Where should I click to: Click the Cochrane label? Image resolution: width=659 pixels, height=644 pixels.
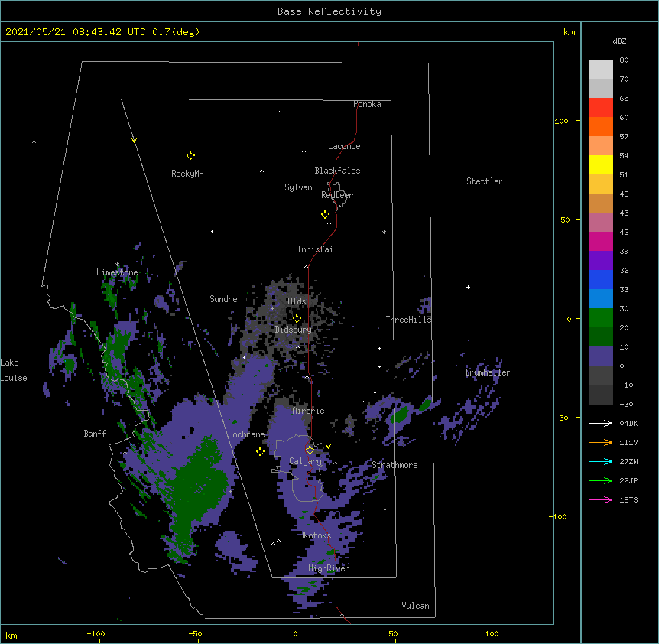(x=246, y=434)
